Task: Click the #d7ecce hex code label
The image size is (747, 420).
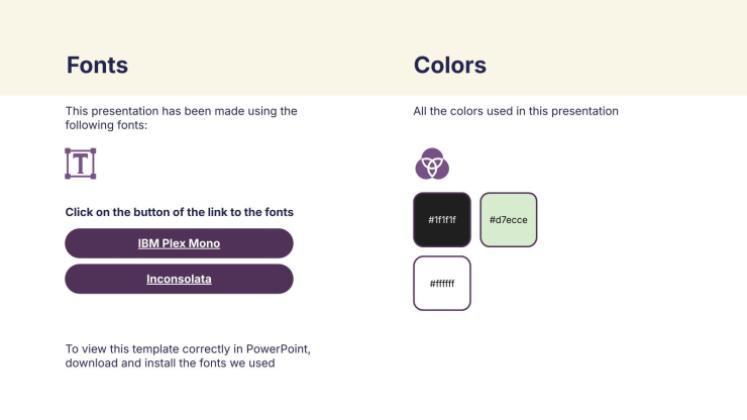Action: 508,219
